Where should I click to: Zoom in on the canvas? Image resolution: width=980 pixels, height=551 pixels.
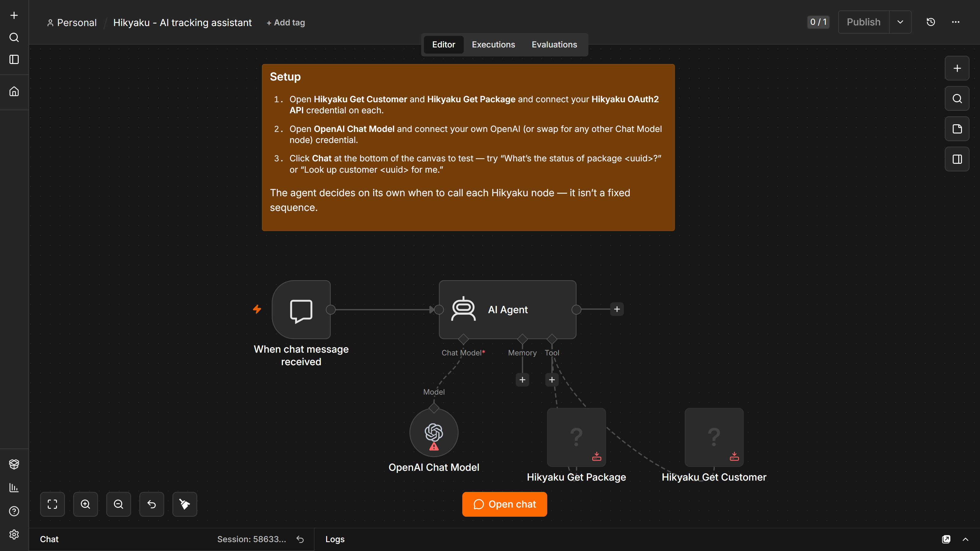click(x=86, y=504)
